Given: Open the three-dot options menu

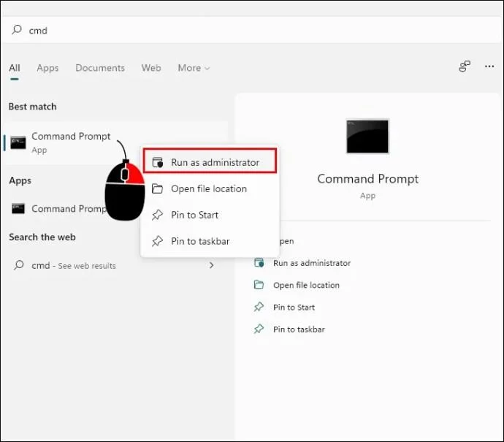Looking at the screenshot, I should (x=489, y=66).
